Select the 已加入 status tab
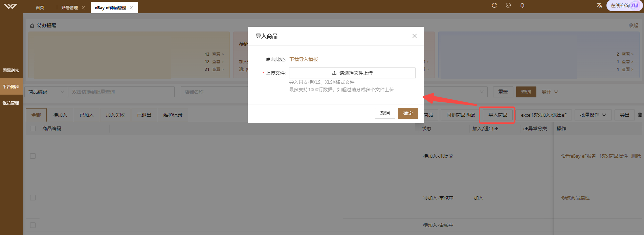Viewport: 644px width, 235px height. [x=87, y=115]
